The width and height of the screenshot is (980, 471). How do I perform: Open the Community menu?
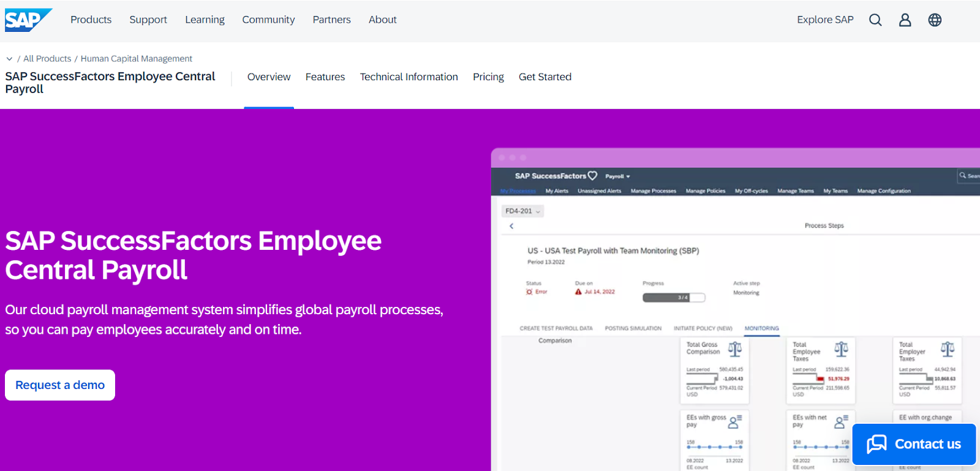point(268,20)
